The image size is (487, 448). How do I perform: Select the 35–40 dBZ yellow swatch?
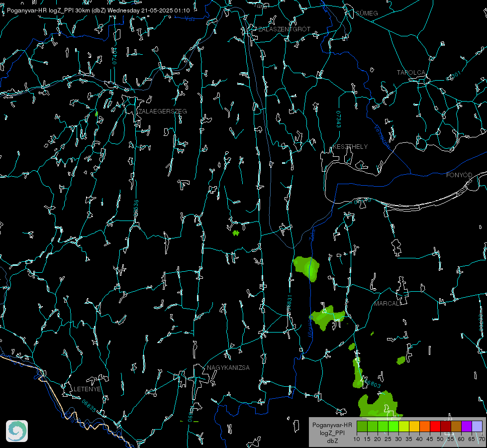tap(414, 426)
